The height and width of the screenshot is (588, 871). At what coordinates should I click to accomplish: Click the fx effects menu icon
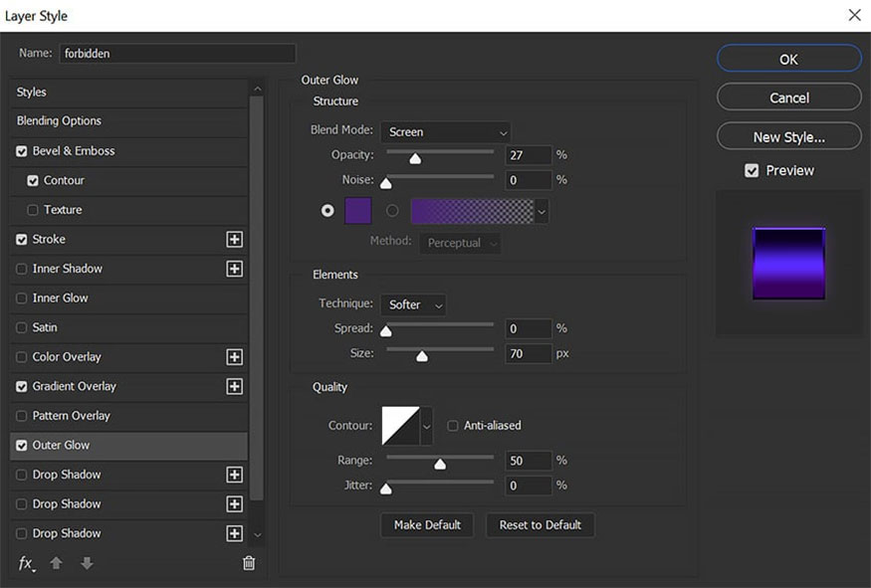(26, 563)
